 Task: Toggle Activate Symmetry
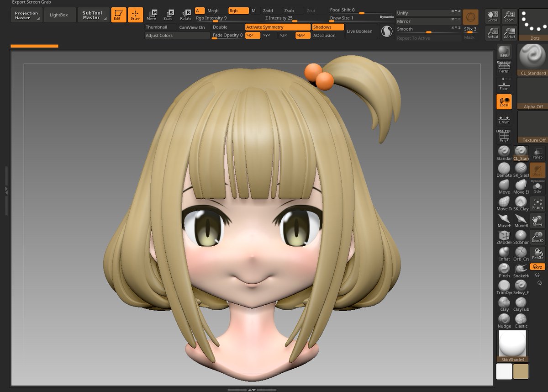pos(278,27)
